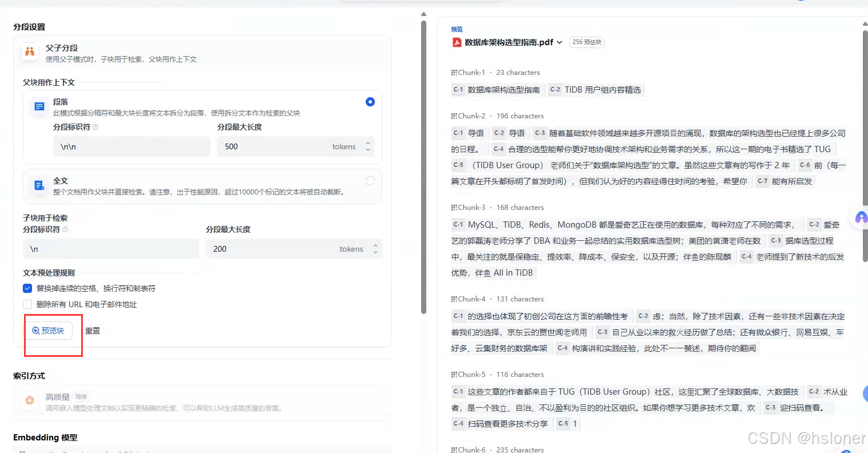
Task: Click help icon beside child 分段标识符
Action: click(65, 229)
